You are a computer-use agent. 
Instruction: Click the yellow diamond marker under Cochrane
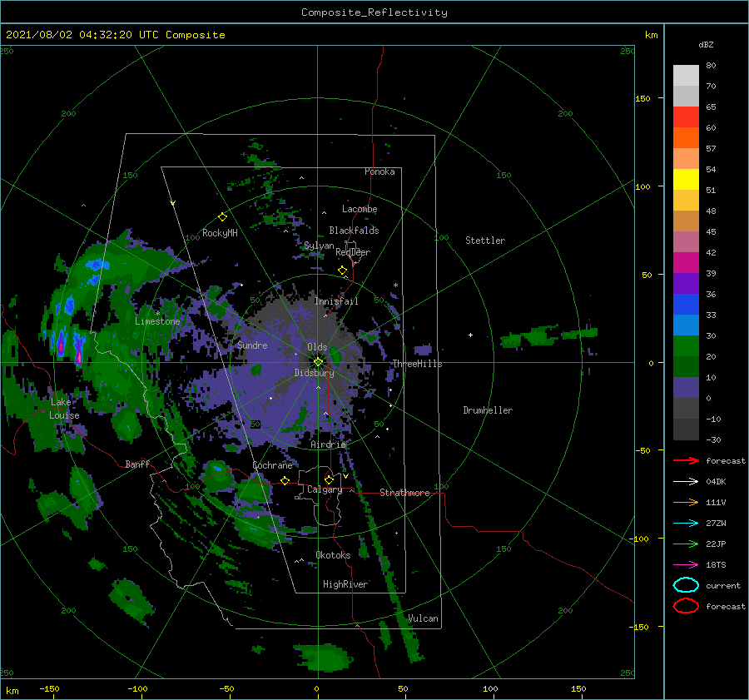pos(285,481)
